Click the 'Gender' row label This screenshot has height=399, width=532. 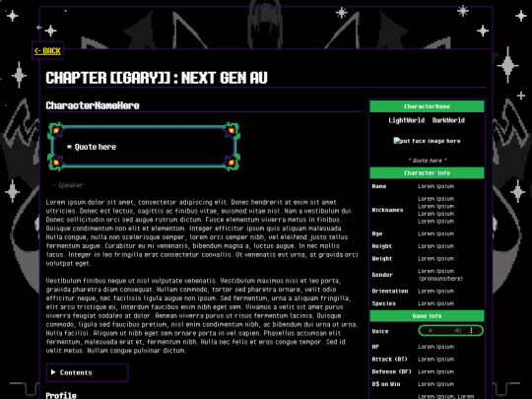[x=382, y=275]
